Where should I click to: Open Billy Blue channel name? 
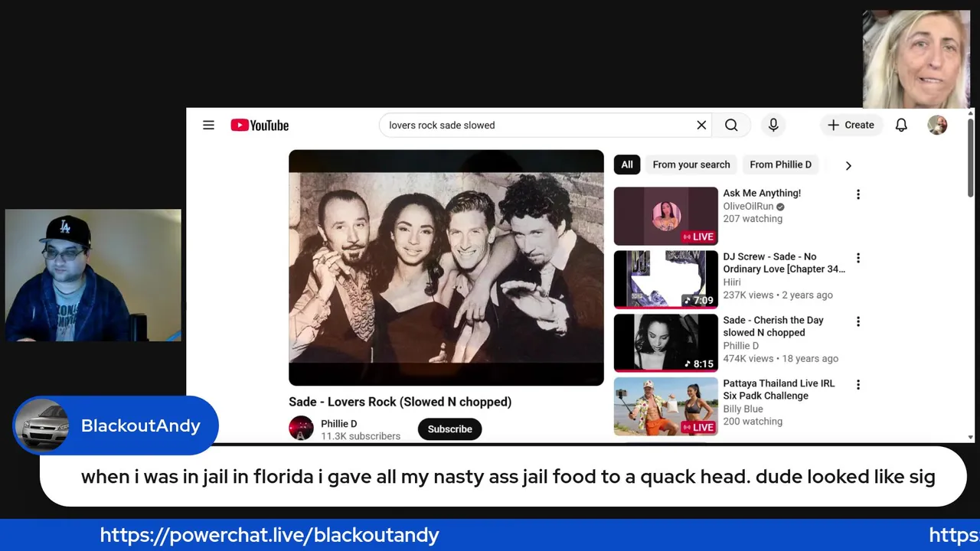743,409
